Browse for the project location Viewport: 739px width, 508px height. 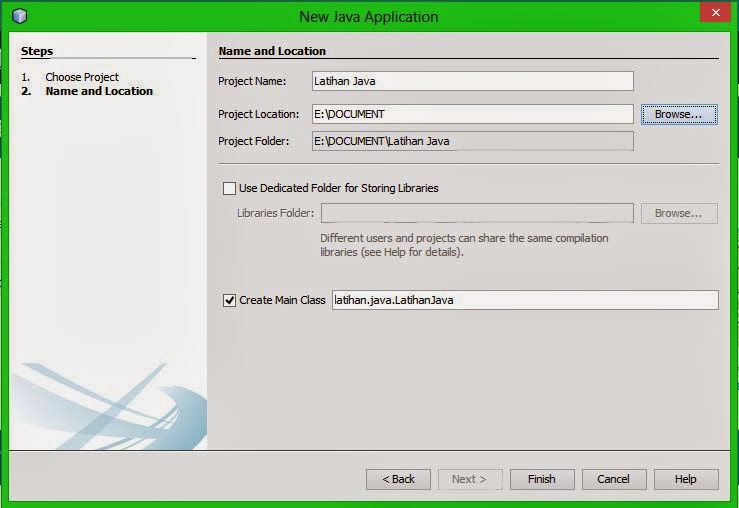click(679, 115)
